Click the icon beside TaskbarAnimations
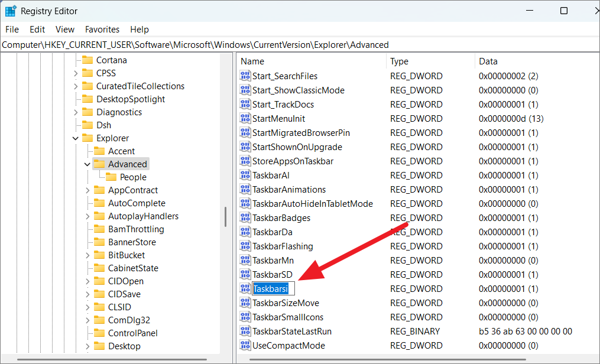600x364 pixels. tap(245, 189)
